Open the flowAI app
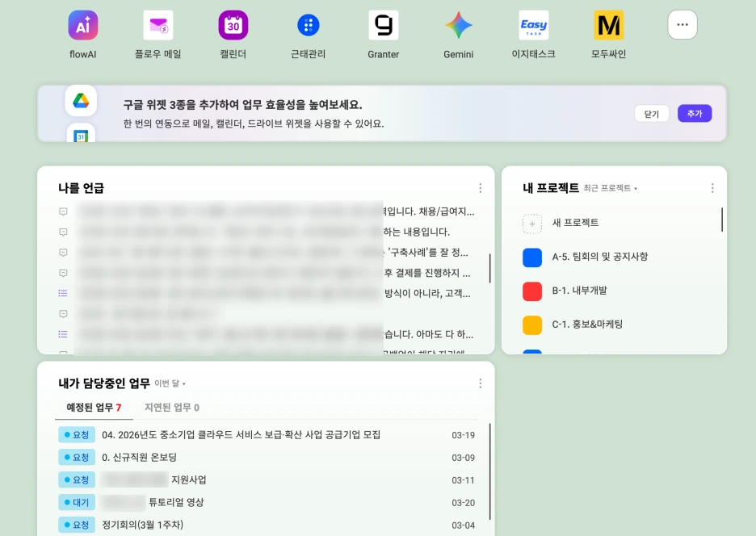The width and height of the screenshot is (756, 536). point(82,24)
